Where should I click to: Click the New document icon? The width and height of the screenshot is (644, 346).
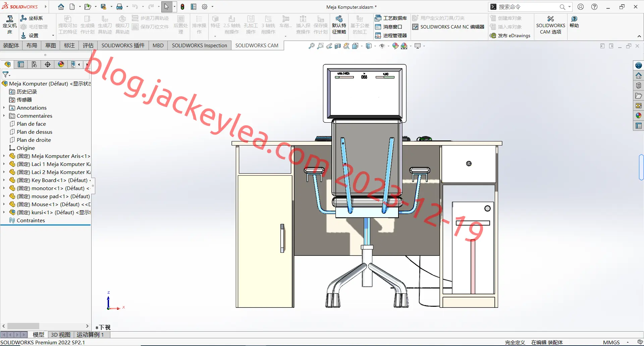(72, 7)
